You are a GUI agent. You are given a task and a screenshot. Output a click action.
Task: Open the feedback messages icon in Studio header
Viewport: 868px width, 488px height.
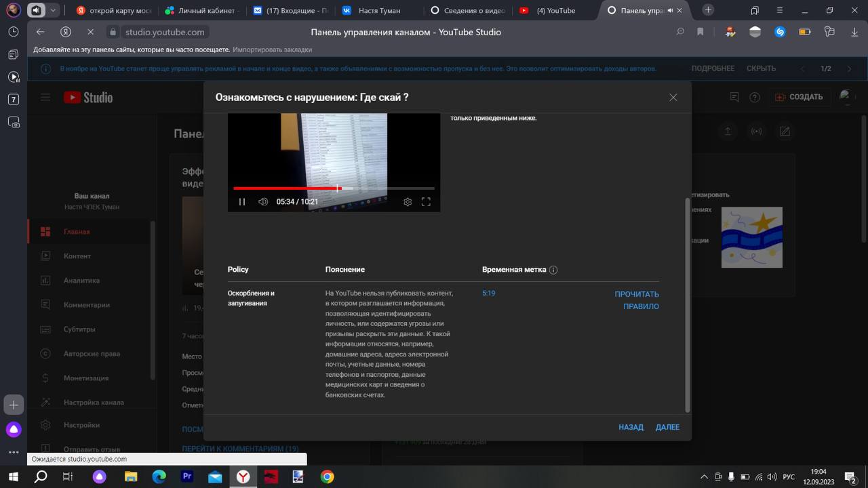734,98
